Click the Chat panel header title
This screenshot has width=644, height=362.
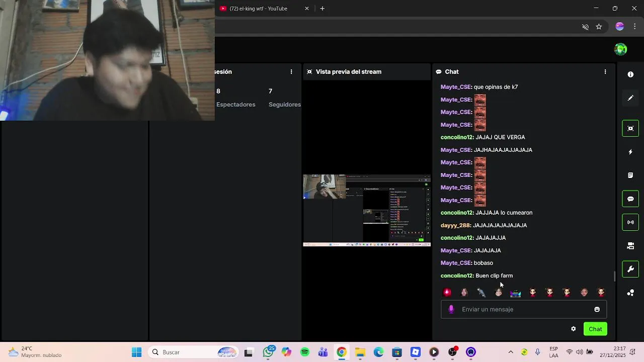[x=452, y=72]
